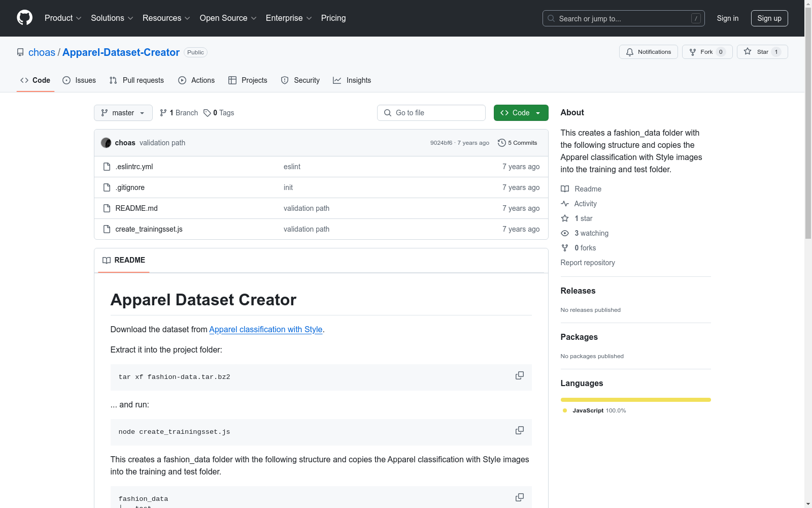The height and width of the screenshot is (508, 812).
Task: Open the choas owner profile link
Action: point(42,52)
